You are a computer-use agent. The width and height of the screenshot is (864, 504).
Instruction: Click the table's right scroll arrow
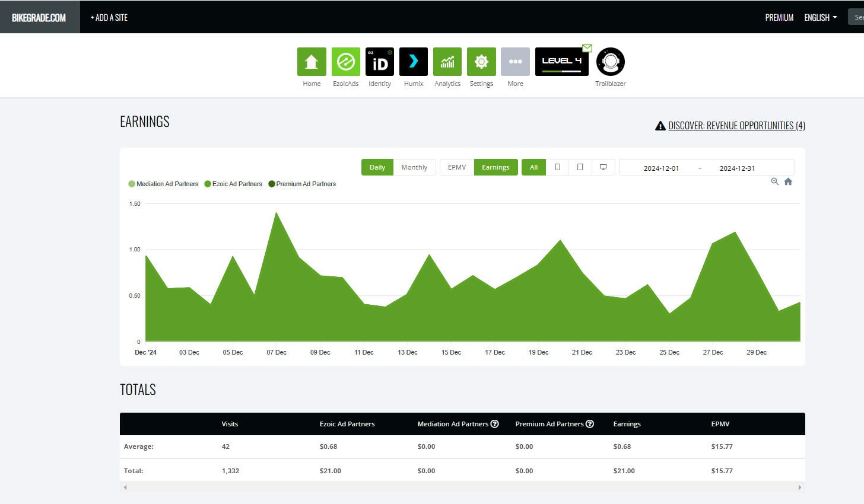point(800,487)
